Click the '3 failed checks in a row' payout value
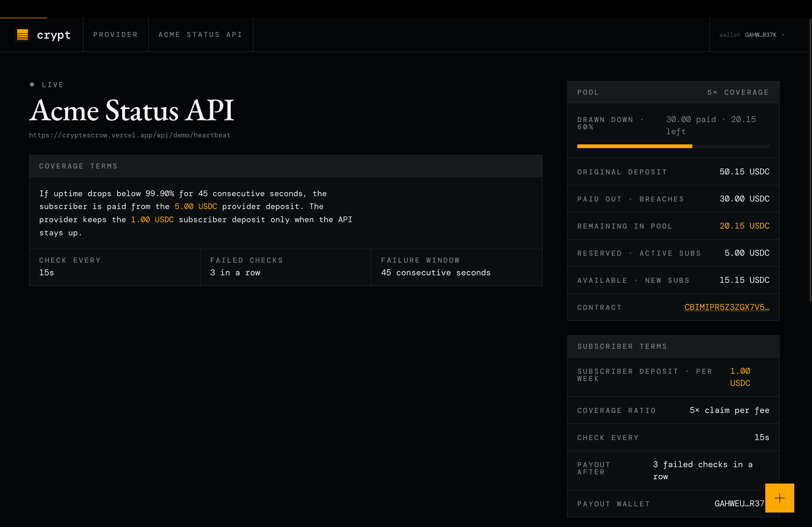The width and height of the screenshot is (812, 527). pos(703,470)
